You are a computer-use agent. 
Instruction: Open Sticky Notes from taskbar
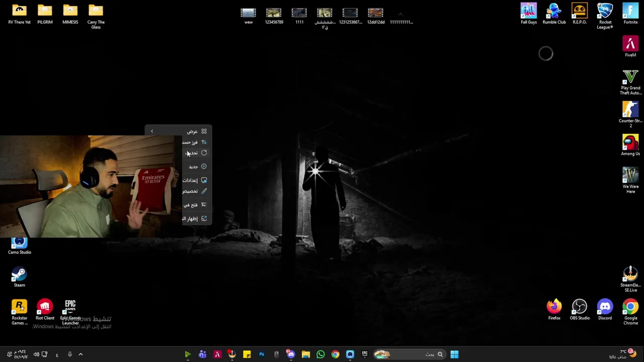tap(247, 354)
